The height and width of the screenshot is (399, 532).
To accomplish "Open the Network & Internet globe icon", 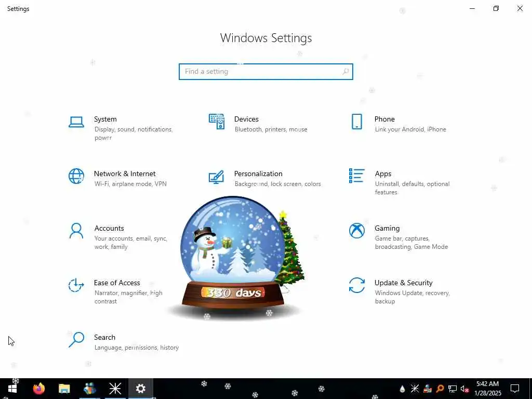I will (76, 176).
